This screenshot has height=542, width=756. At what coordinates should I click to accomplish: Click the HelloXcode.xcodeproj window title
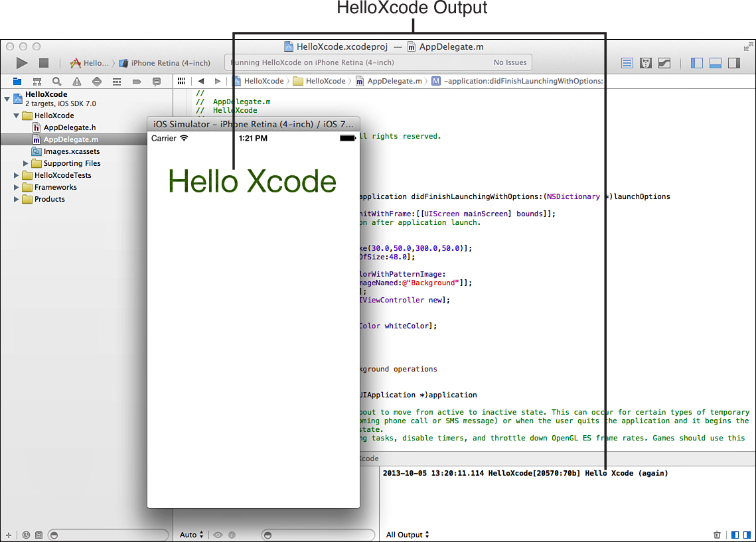[336, 46]
